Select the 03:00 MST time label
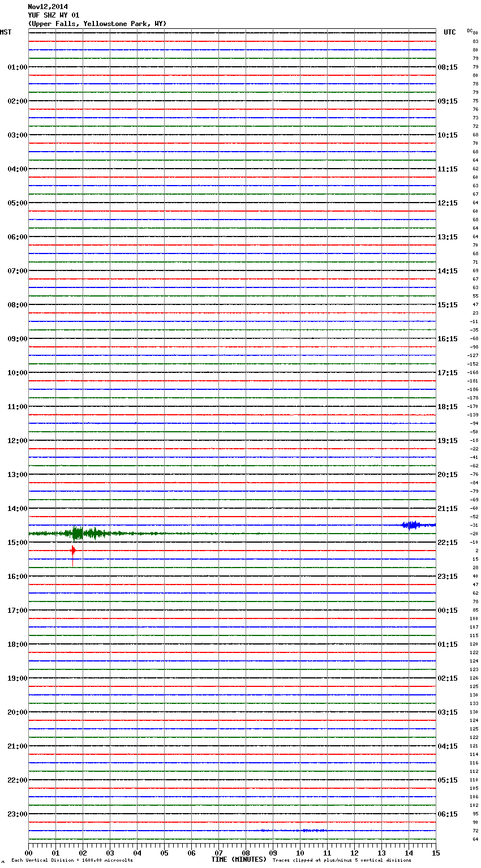This screenshot has height=868, width=481. coord(17,135)
